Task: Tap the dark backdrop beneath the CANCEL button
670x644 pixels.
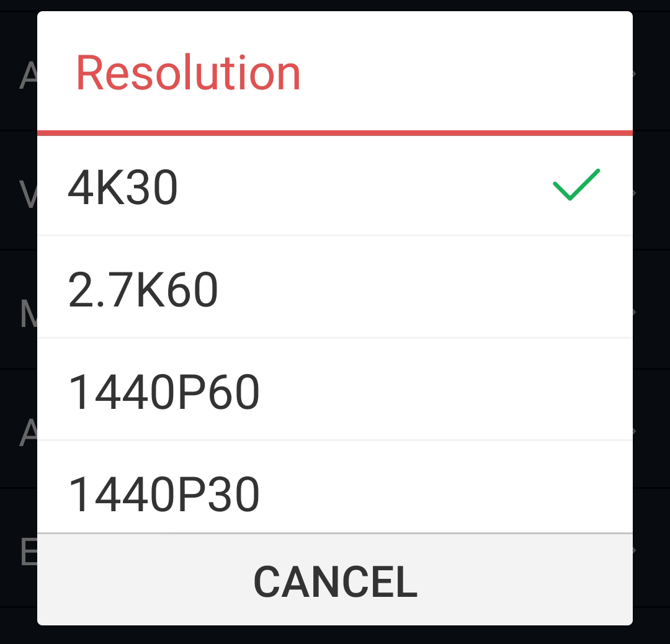Action: pyautogui.click(x=335, y=635)
